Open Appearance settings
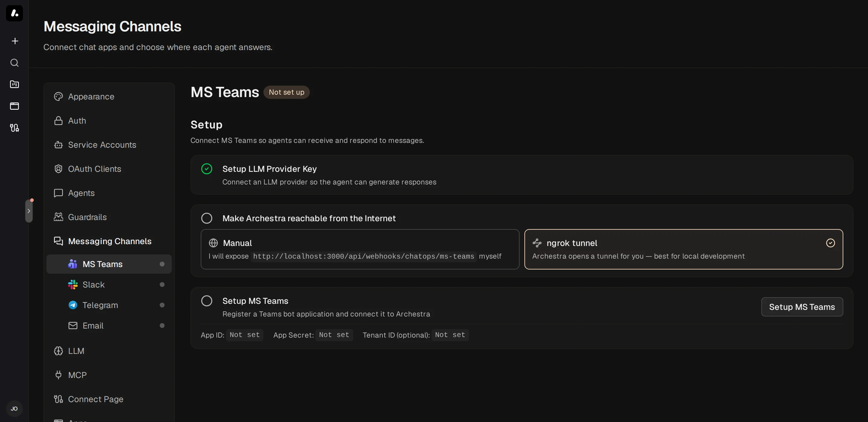868x422 pixels. click(109, 97)
